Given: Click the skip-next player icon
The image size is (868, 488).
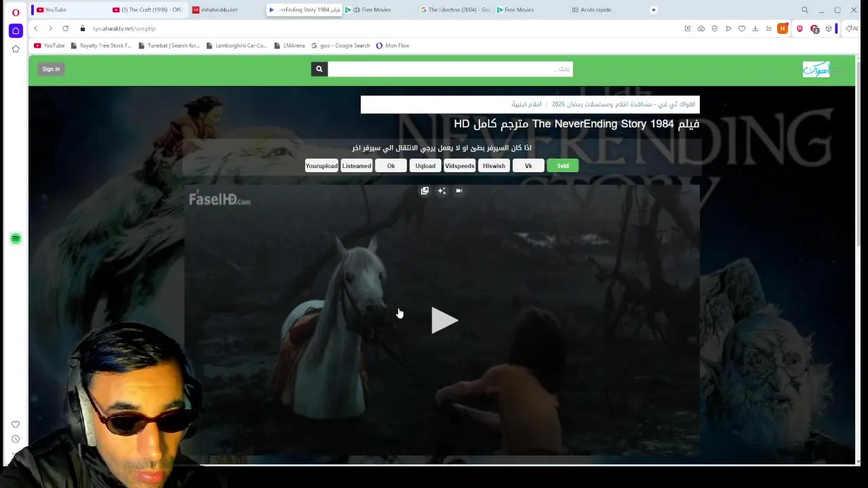Looking at the screenshot, I should click(459, 191).
